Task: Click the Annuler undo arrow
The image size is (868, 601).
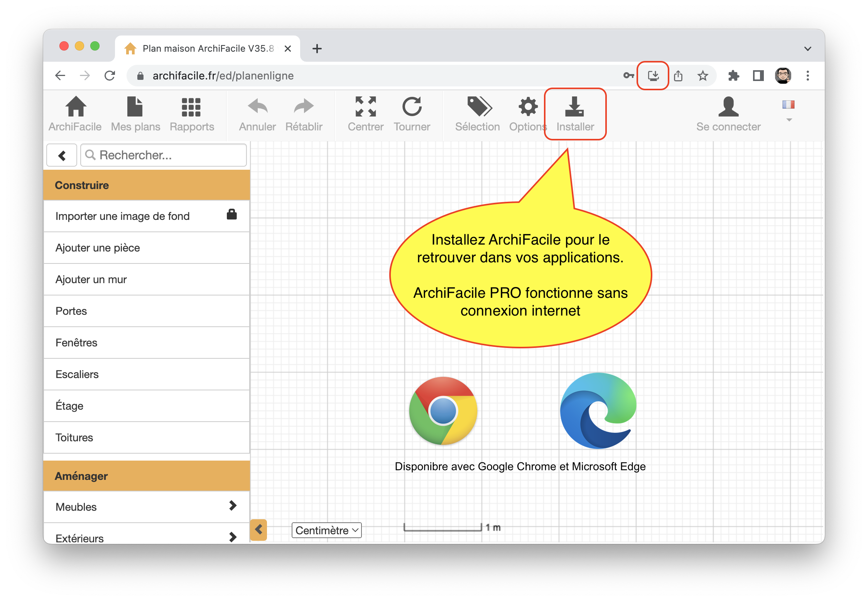Action: 257,107
